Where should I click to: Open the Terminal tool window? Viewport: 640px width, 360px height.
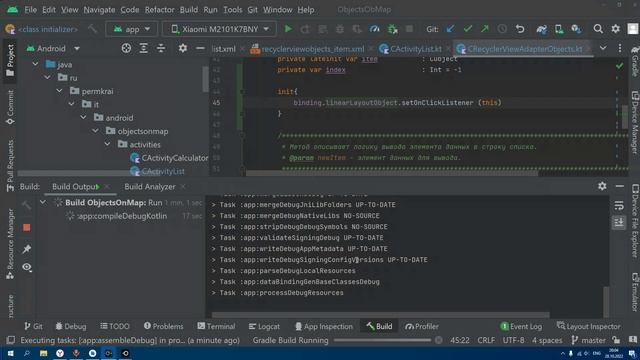tap(216, 326)
